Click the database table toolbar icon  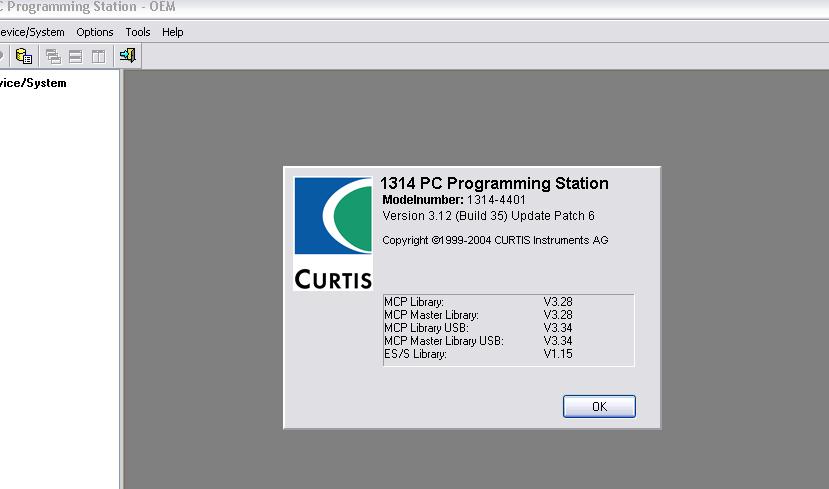tap(24, 56)
